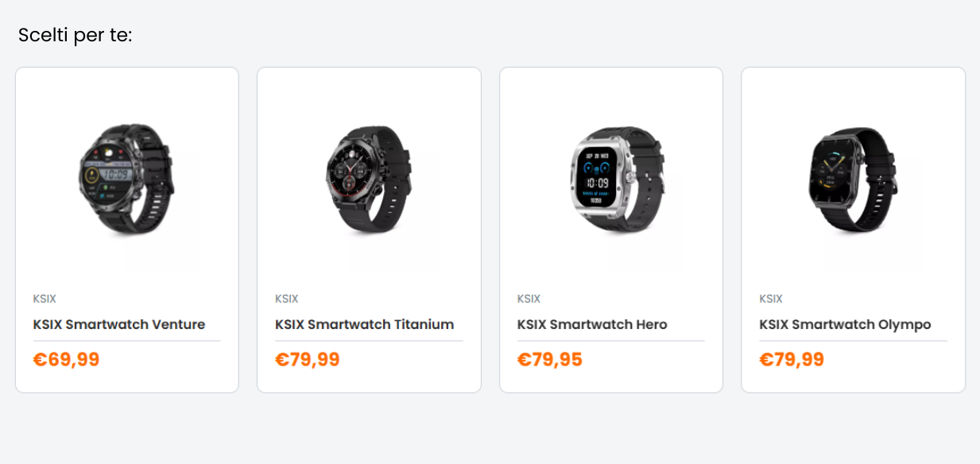Screen dimensions: 980x464
Task: Click the 'Scelti per te:' heading
Action: [x=76, y=36]
